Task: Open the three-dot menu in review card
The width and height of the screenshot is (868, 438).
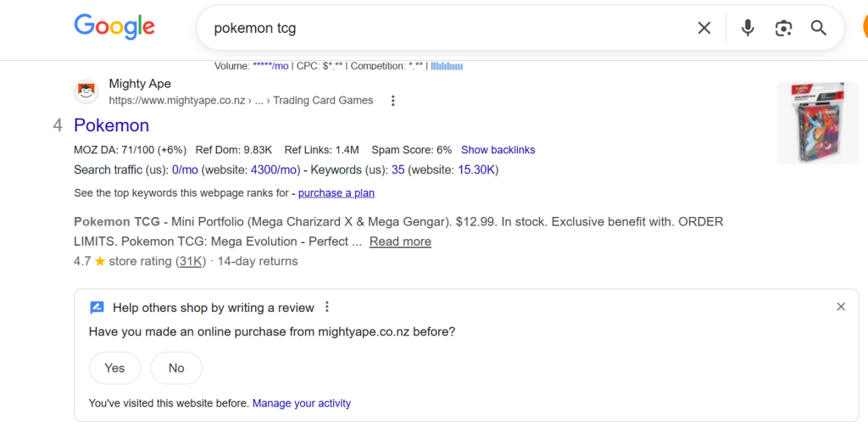Action: click(x=327, y=307)
